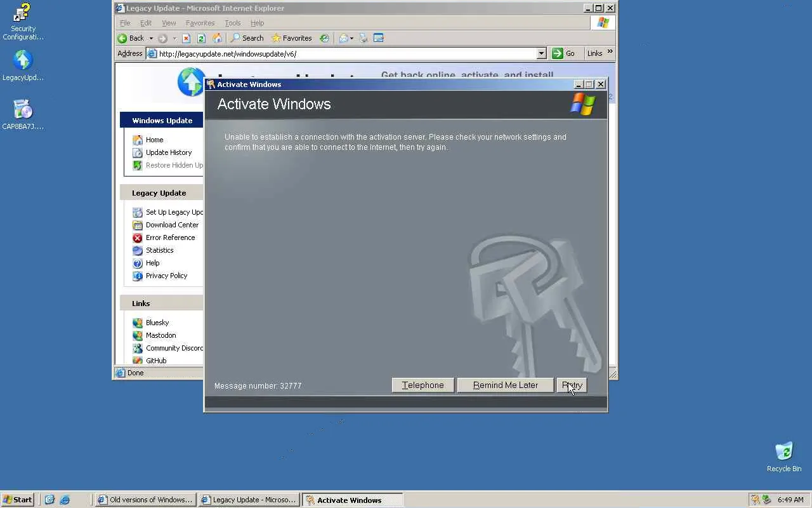Click the Print icon in Internet Explorer toolbar
The image size is (812, 508).
(x=363, y=38)
